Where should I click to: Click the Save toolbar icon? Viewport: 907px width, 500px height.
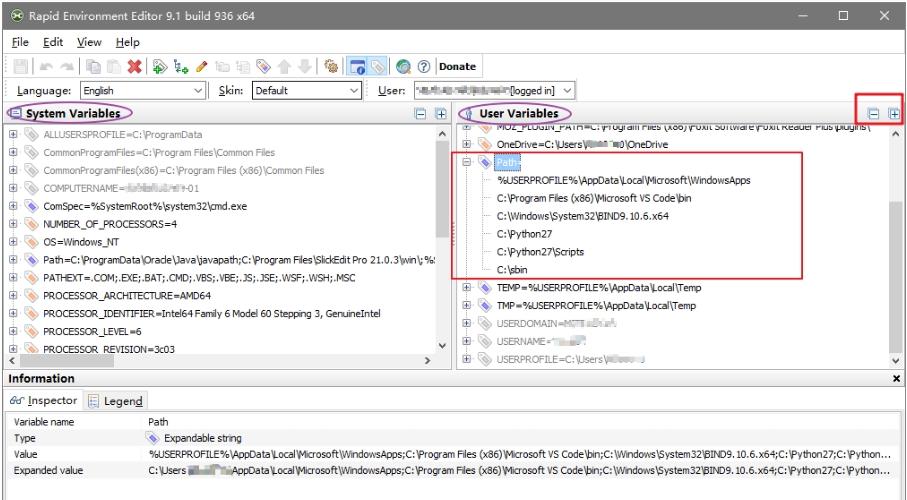point(21,67)
